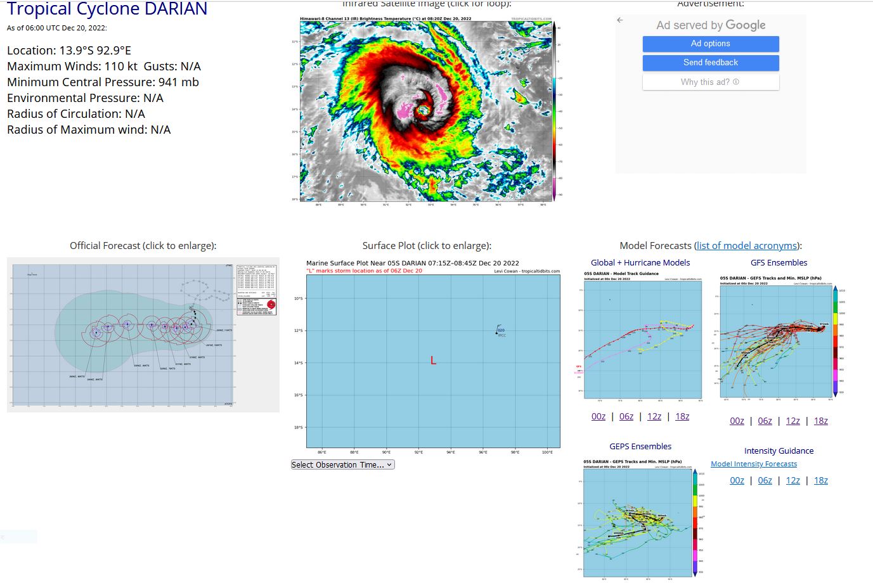This screenshot has width=873, height=588.
Task: Enlarge the Official Forecast track map
Action: [143, 335]
